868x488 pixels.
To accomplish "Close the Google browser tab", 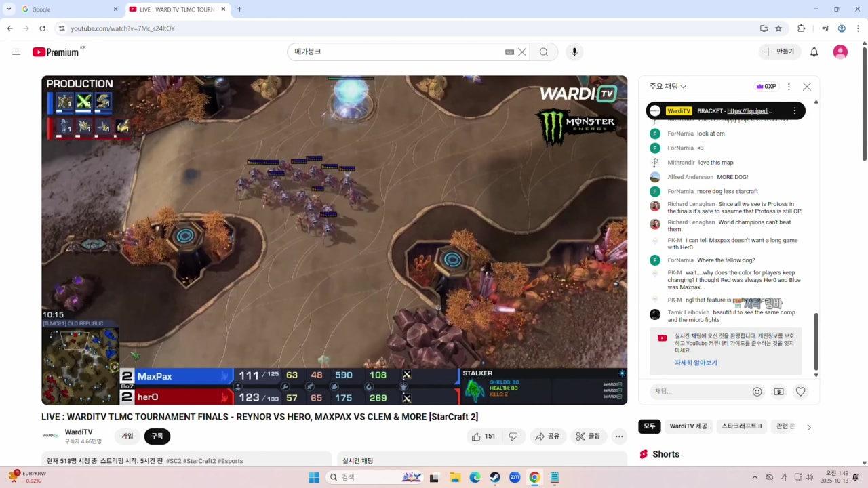I will [115, 9].
